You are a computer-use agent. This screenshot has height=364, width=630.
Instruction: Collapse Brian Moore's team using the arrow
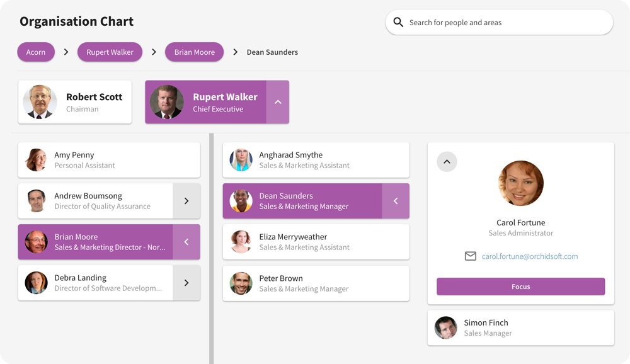point(186,242)
